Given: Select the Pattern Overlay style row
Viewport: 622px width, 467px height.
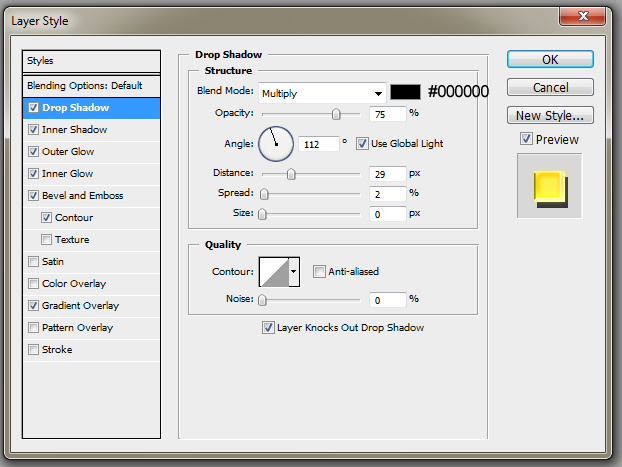Looking at the screenshot, I should 92,328.
